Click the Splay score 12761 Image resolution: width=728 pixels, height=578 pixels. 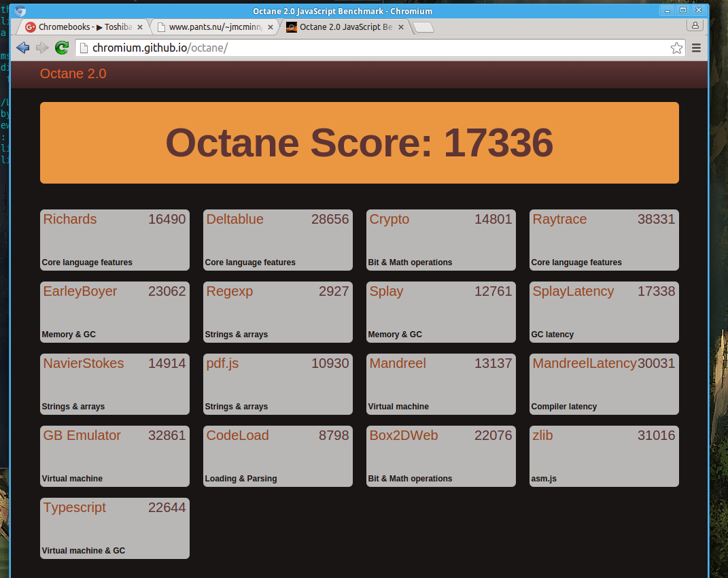[493, 291]
